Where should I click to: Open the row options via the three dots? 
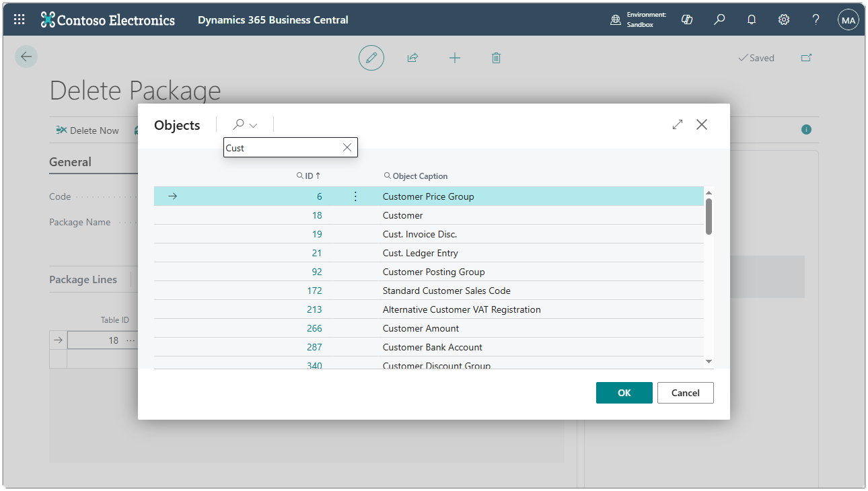(355, 196)
